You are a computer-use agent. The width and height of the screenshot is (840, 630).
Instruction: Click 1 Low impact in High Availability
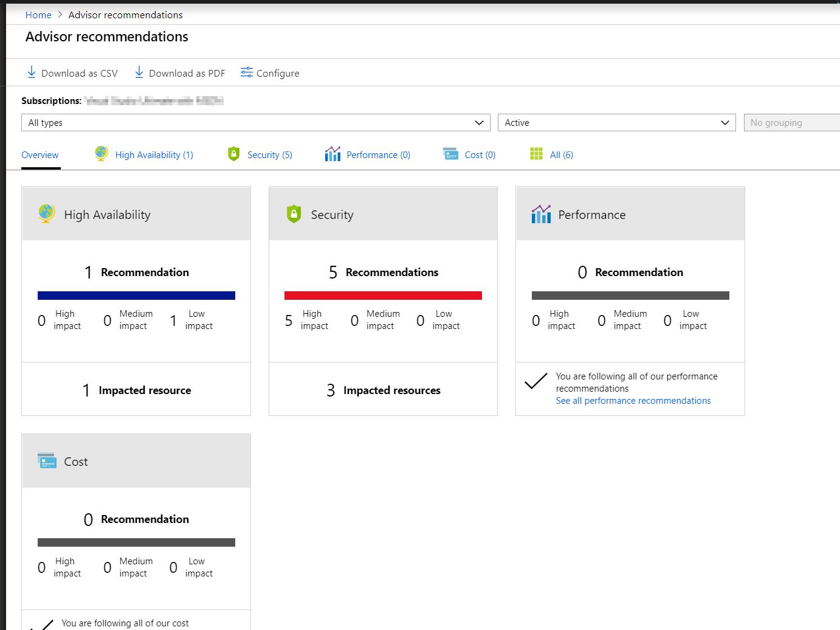[x=191, y=320]
